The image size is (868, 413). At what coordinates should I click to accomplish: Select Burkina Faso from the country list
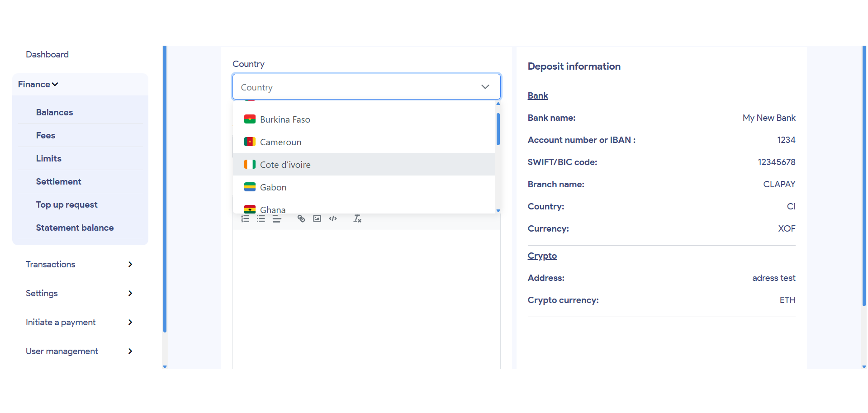click(285, 119)
